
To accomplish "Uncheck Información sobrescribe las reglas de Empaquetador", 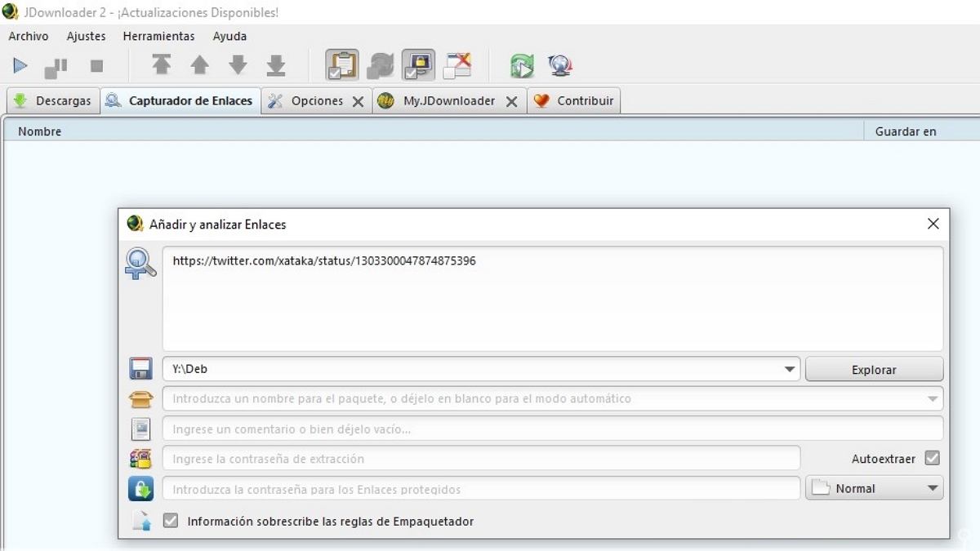I will [171, 521].
